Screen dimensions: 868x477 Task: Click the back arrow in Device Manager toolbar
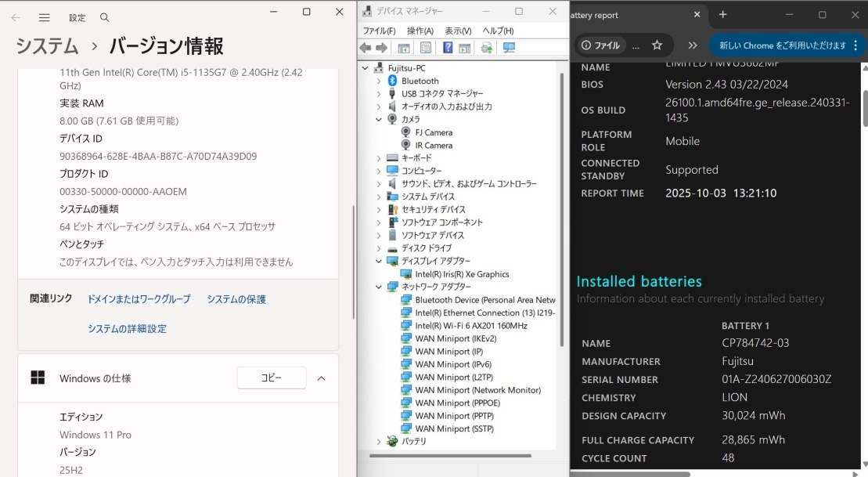[365, 47]
